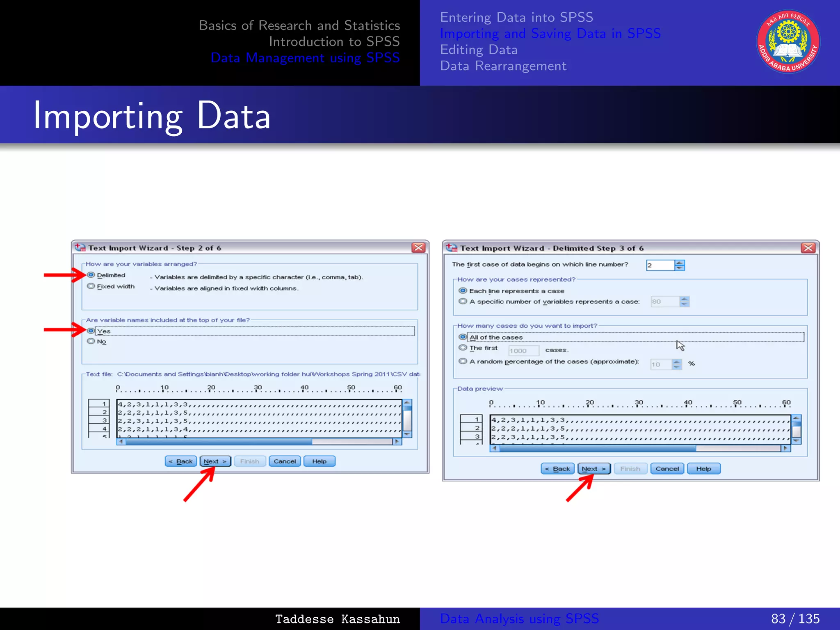The width and height of the screenshot is (840, 630).
Task: Open Importing and Saving Data in SPSS link
Action: point(550,33)
